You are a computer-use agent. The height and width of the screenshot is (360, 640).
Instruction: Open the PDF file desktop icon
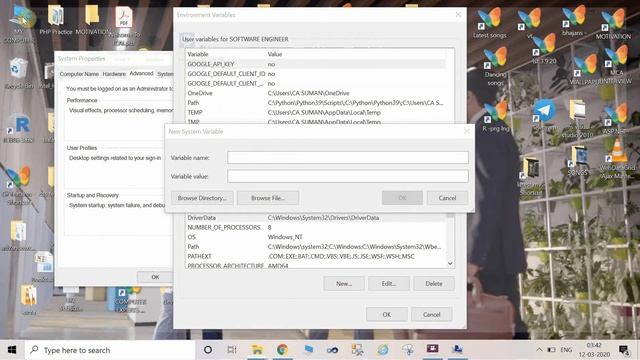tap(124, 24)
